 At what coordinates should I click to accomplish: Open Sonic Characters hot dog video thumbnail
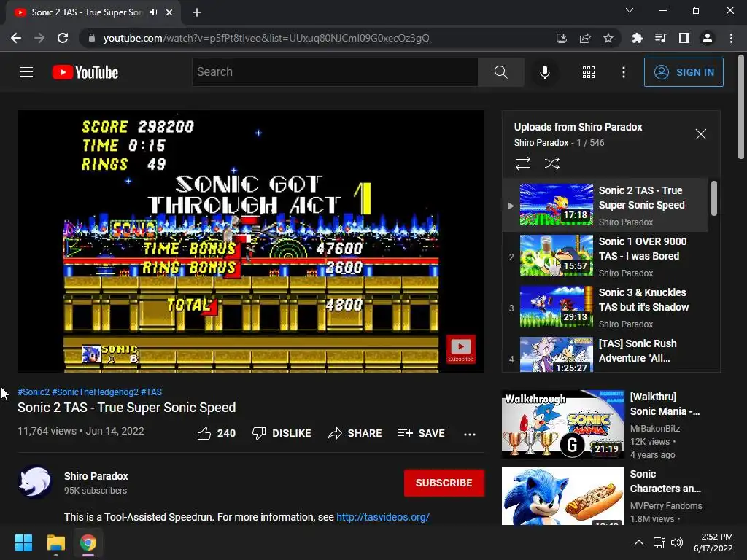tap(562, 496)
